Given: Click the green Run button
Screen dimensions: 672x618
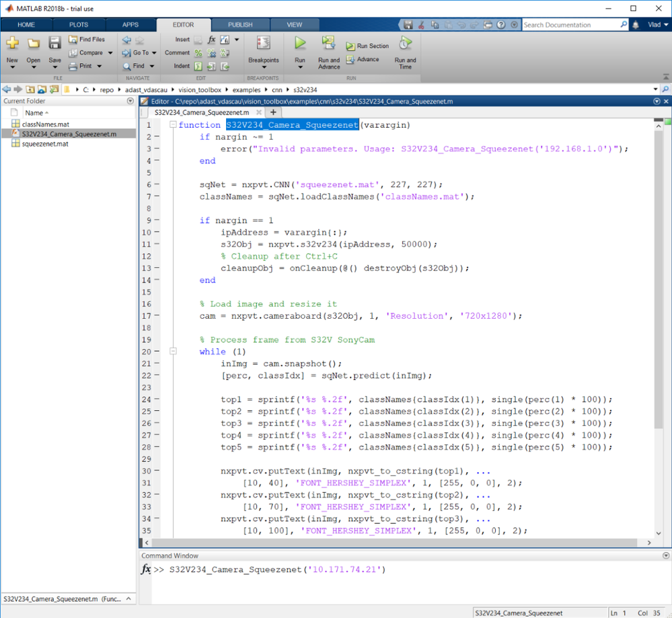Looking at the screenshot, I should tap(300, 43).
